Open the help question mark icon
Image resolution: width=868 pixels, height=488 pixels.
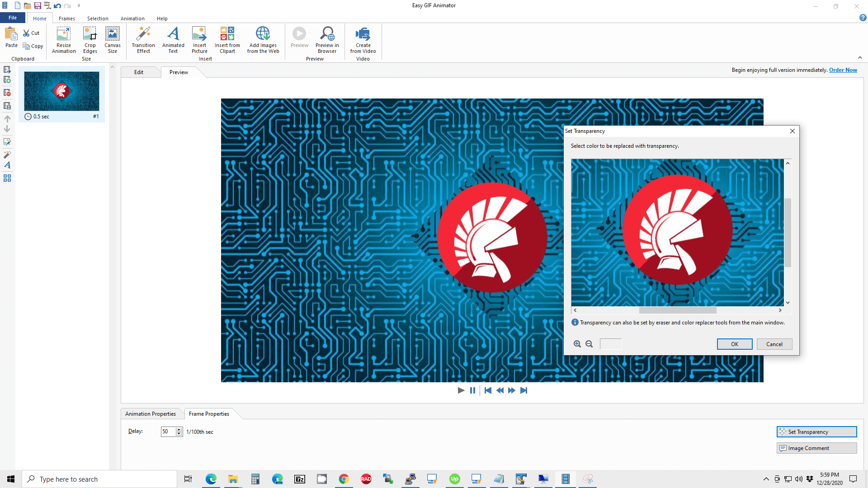(x=863, y=18)
